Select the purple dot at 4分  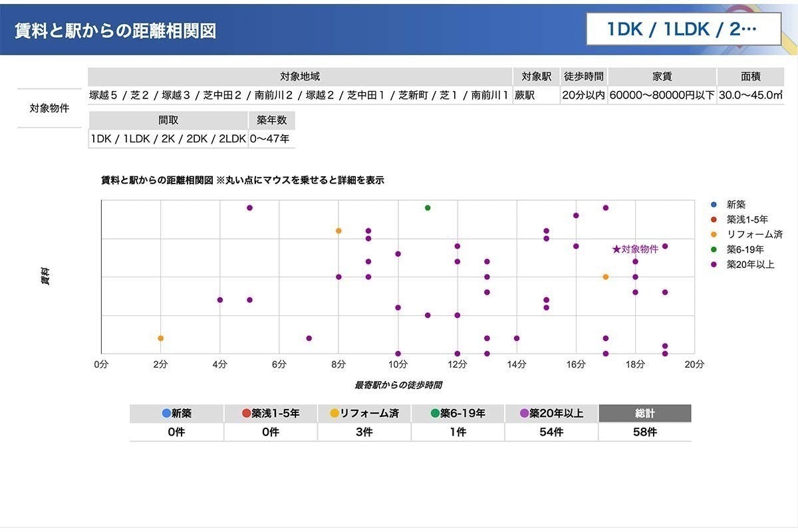[x=220, y=300]
